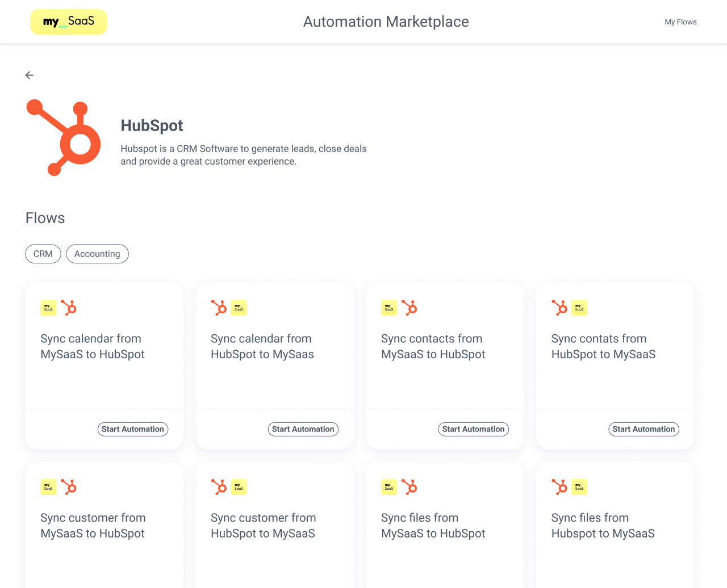Click MySaaS icon on 'Sync customer from MySaaS to HubSpot' card
727x588 pixels.
48,487
